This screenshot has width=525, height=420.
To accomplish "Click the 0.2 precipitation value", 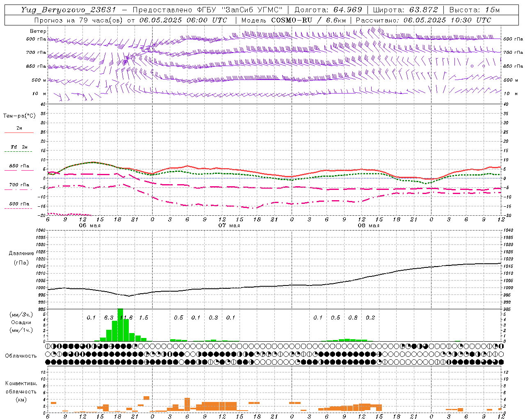I will tap(370, 318).
